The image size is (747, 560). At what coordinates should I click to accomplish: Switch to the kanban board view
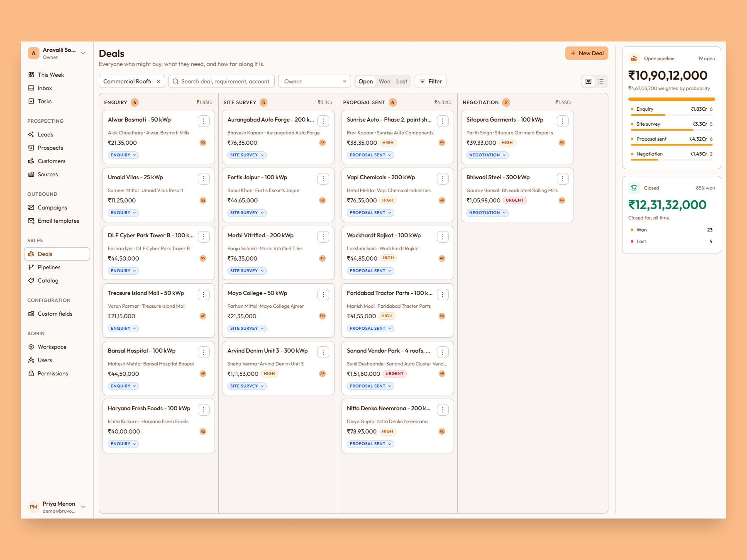coord(588,81)
